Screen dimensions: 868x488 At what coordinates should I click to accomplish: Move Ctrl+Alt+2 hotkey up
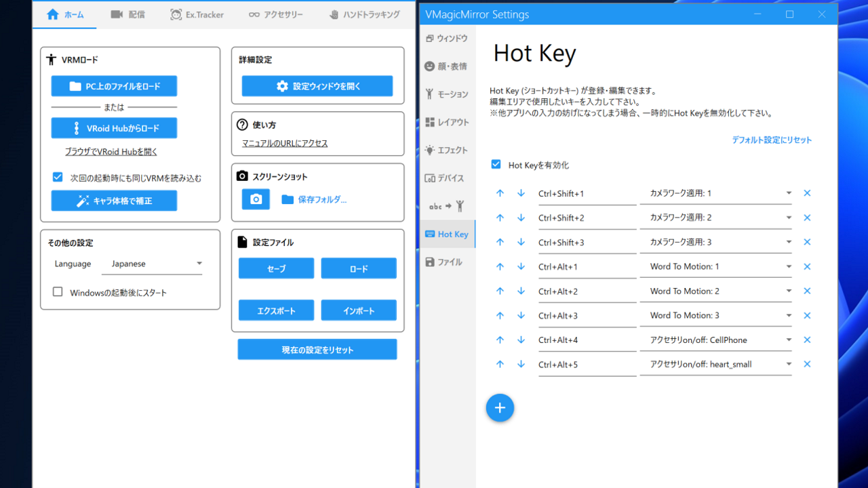tap(500, 291)
